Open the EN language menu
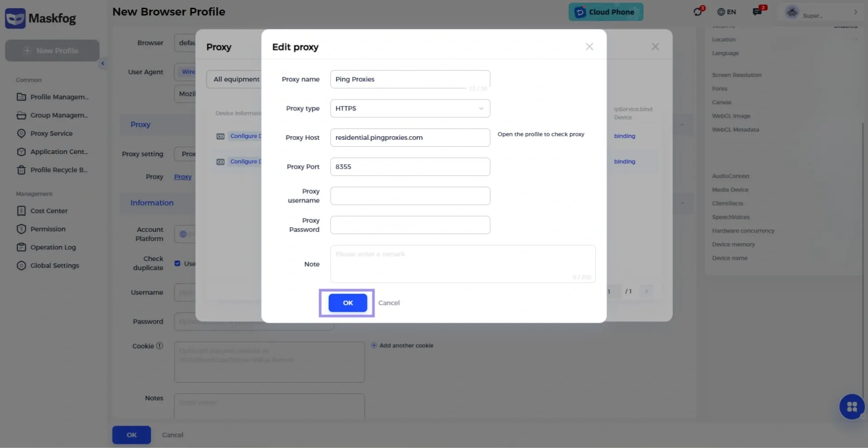The height and width of the screenshot is (448, 868). click(726, 11)
